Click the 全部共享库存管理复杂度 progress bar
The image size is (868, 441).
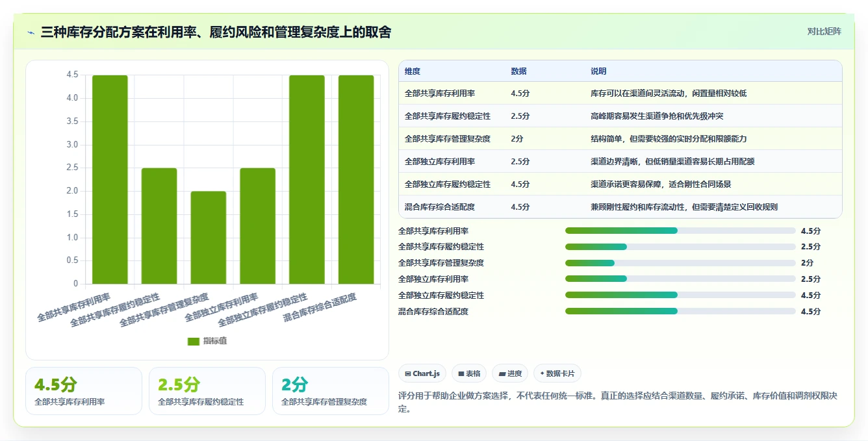click(x=680, y=263)
